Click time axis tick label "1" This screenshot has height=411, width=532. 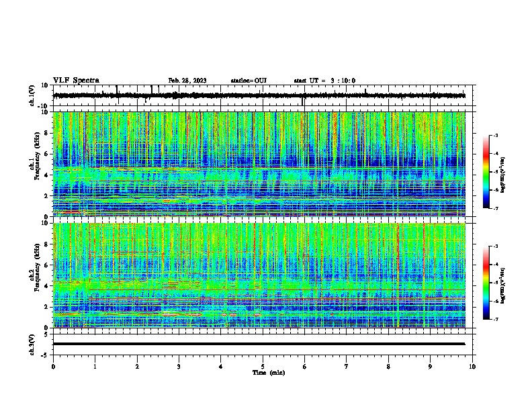95,367
